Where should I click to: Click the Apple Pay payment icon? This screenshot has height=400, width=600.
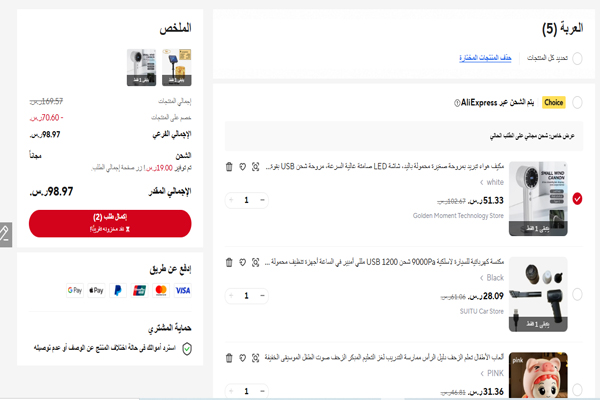pos(96,291)
